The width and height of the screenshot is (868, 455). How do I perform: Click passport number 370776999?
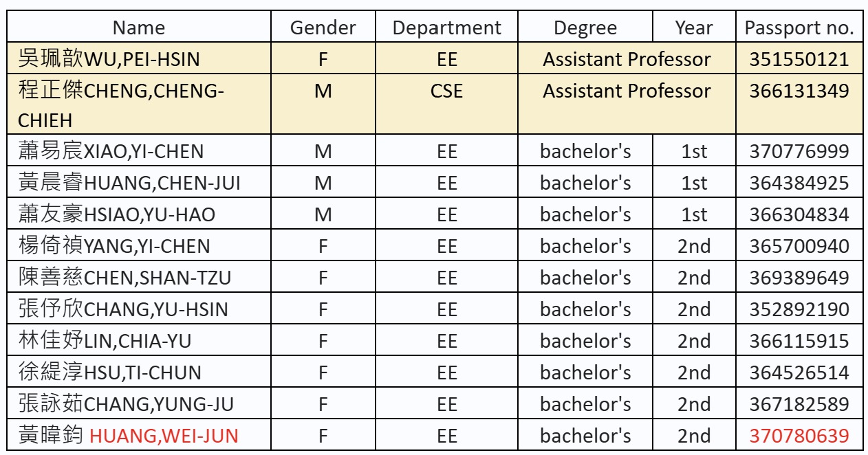pos(799,151)
